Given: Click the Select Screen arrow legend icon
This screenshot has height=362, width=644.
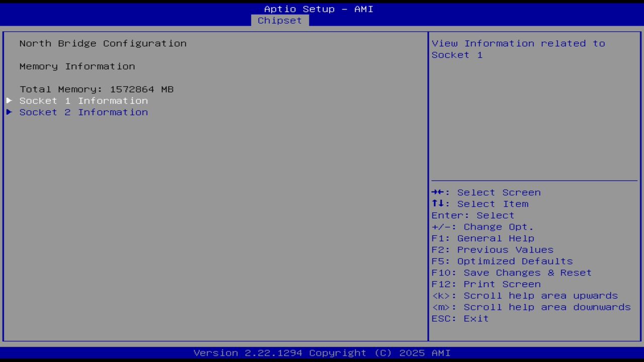Looking at the screenshot, I should tap(439, 192).
